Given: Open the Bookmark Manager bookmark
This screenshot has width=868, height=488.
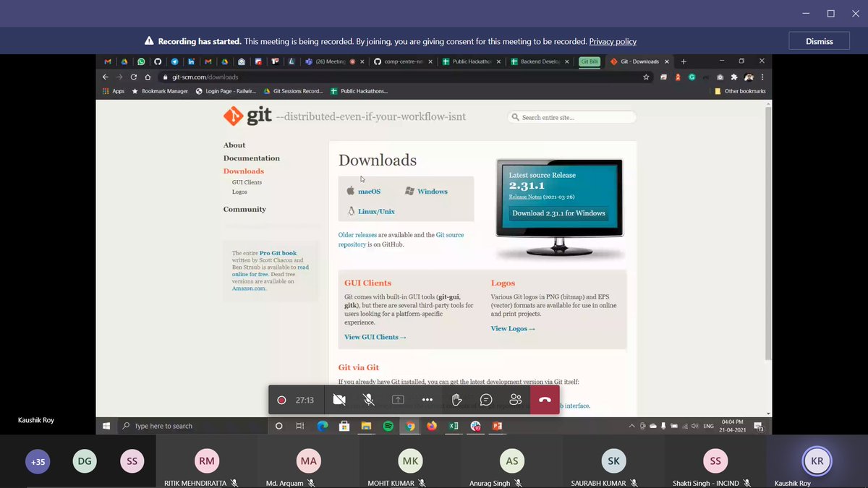Looking at the screenshot, I should point(160,91).
